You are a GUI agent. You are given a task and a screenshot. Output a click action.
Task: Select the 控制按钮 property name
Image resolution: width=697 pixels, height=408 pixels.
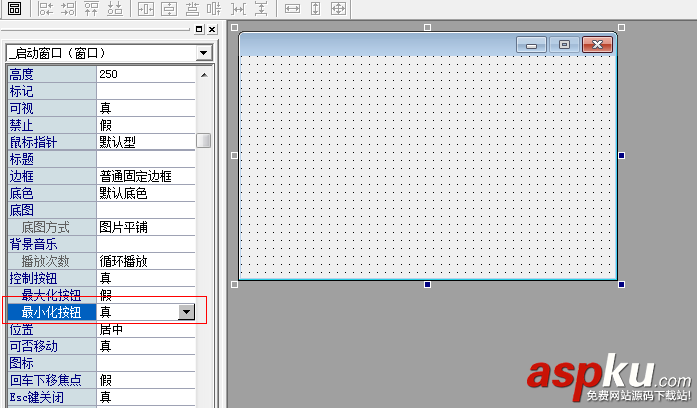tap(52, 278)
